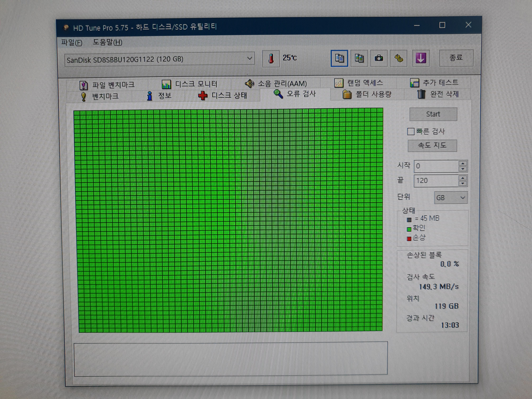Open the 파일(F) menu

tap(72, 43)
